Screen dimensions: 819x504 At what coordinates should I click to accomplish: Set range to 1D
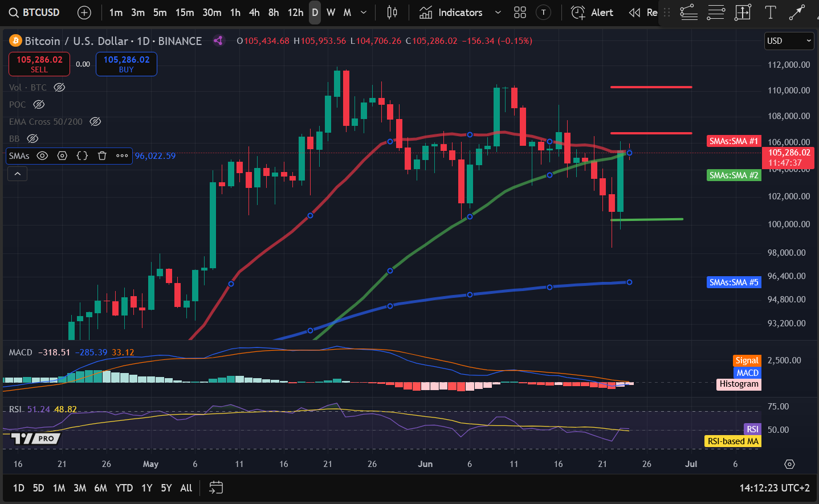[19, 488]
